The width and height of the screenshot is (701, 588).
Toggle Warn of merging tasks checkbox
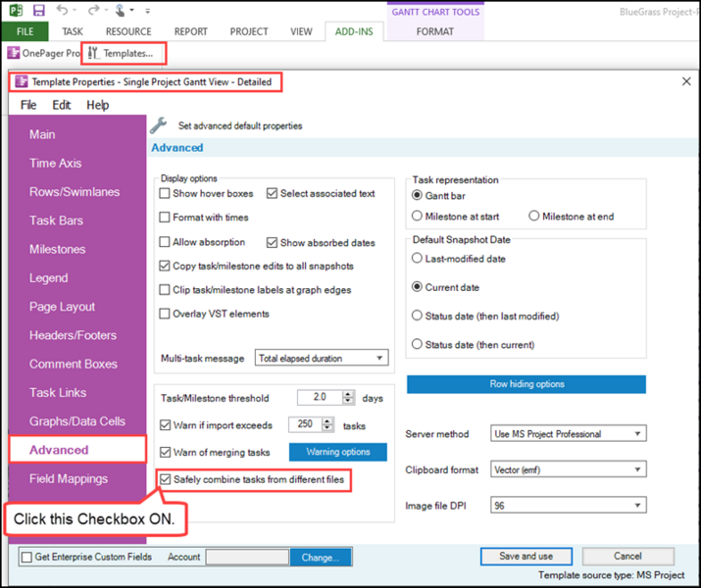coord(165,452)
